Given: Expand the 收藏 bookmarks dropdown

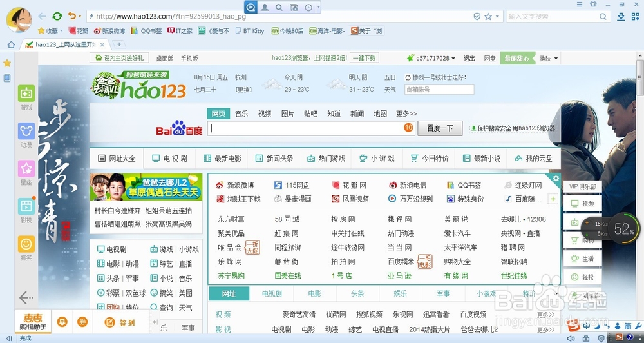Looking at the screenshot, I should coord(61,31).
